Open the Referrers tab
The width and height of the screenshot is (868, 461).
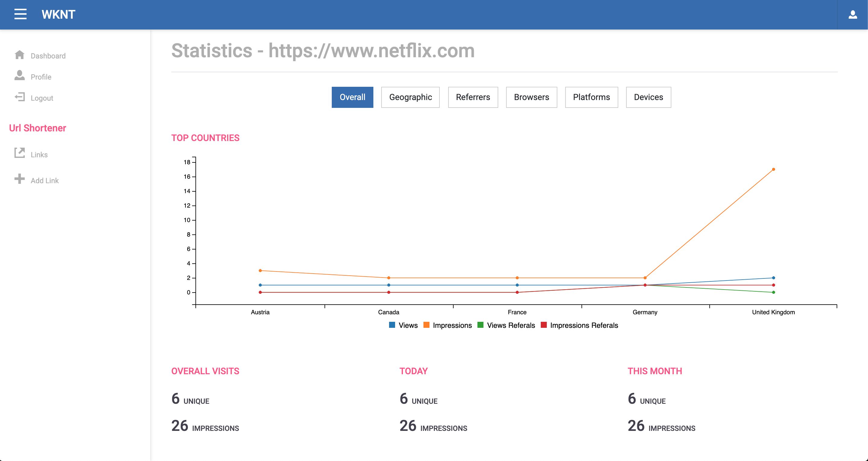(x=473, y=97)
